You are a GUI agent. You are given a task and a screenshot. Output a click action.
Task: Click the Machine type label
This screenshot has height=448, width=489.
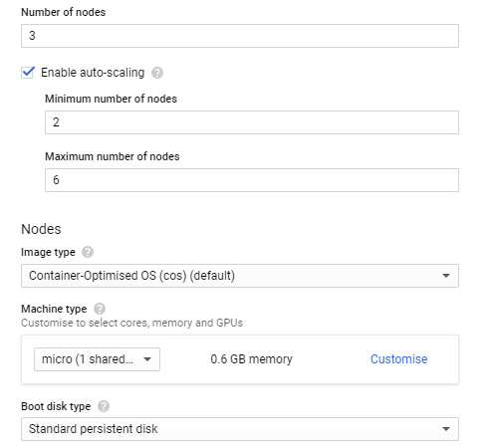pos(54,309)
